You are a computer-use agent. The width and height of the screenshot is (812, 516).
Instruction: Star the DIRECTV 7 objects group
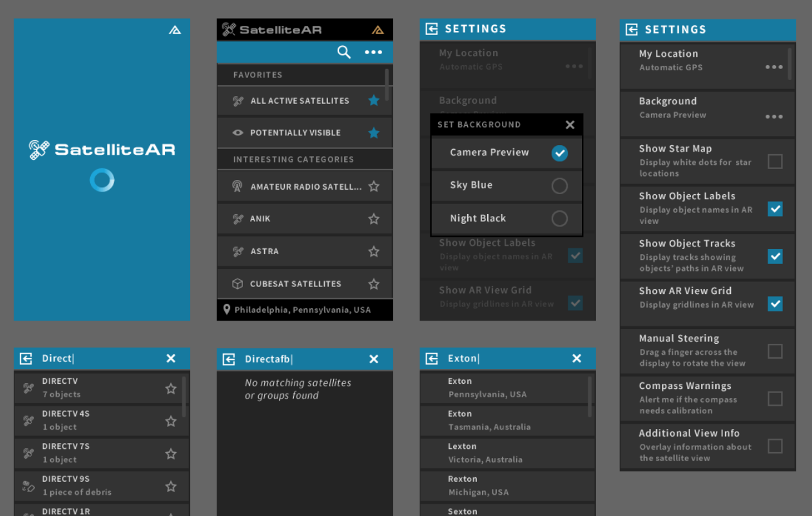171,388
